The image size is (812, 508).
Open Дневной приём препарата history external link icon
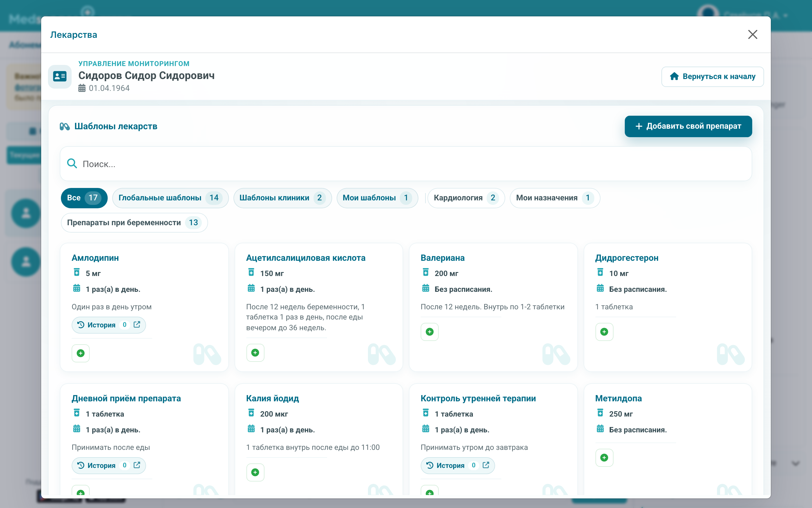pos(137,465)
